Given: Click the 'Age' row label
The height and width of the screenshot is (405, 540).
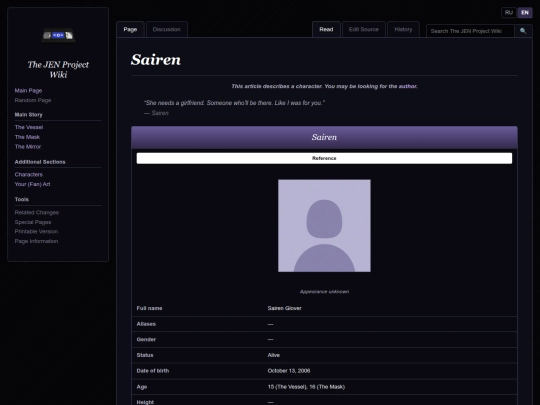Looking at the screenshot, I should coord(142,387).
